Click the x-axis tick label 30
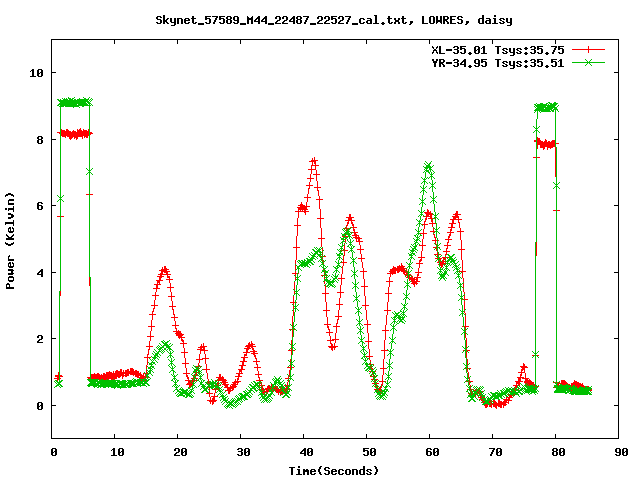Viewport: 640px width, 480px height. tap(243, 452)
